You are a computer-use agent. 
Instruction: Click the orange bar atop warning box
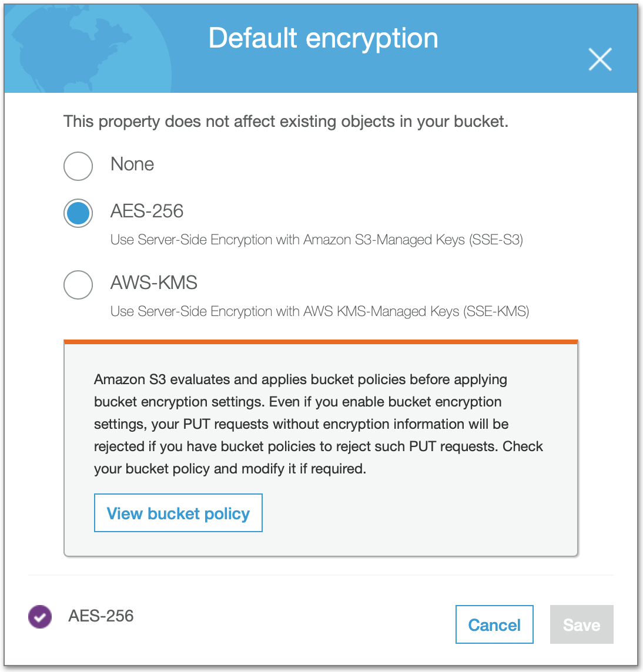[321, 342]
